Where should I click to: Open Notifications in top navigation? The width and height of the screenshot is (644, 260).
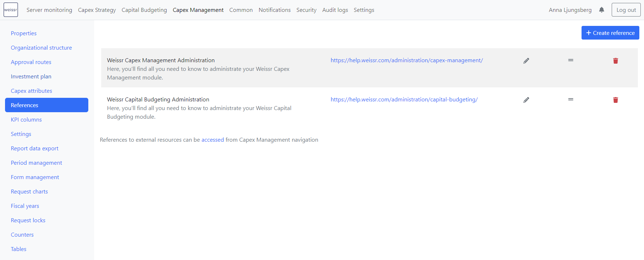(275, 10)
